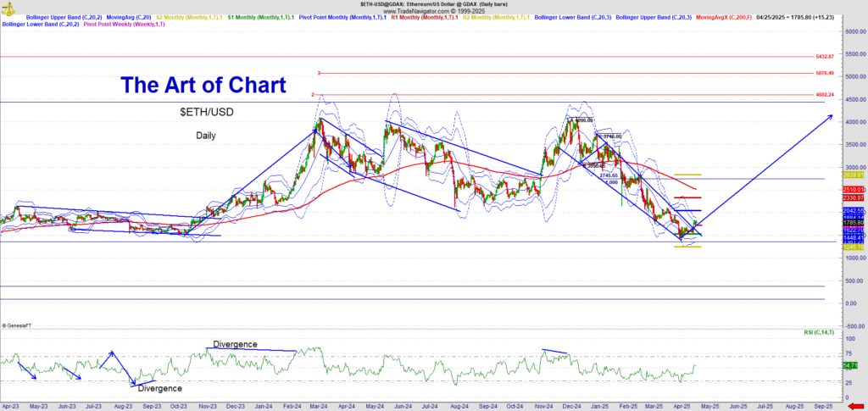The width and height of the screenshot is (868, 411).
Task: Click the Daily timeframe label
Action: pyautogui.click(x=206, y=136)
